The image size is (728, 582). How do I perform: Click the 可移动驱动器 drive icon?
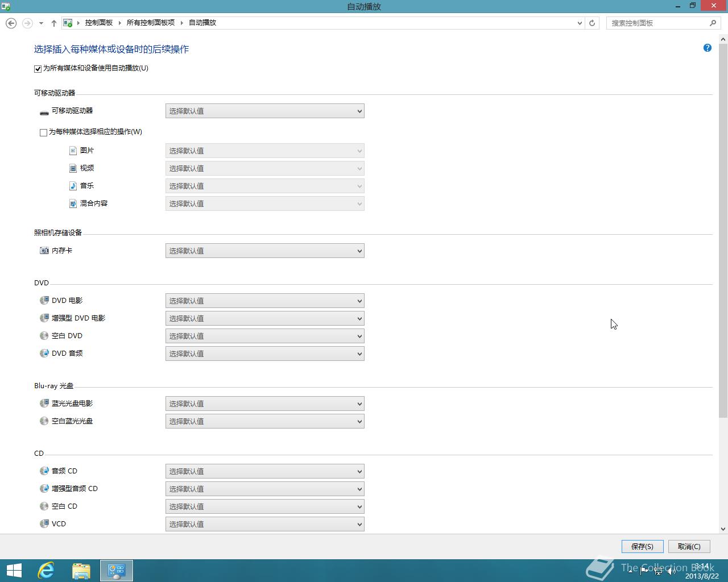pyautogui.click(x=44, y=111)
